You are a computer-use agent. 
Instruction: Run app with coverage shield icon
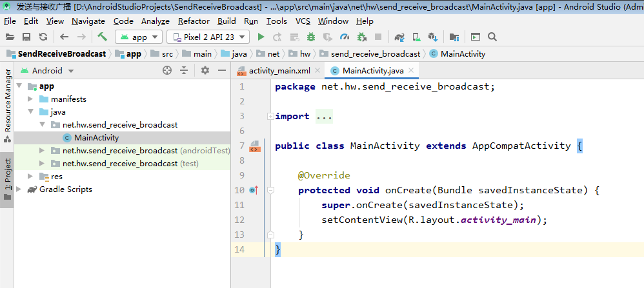pos(327,37)
